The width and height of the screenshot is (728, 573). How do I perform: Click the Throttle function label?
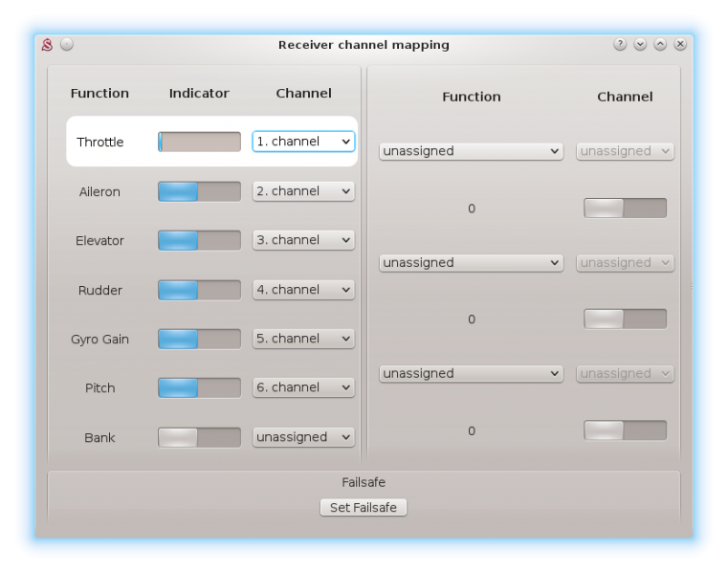pyautogui.click(x=99, y=142)
